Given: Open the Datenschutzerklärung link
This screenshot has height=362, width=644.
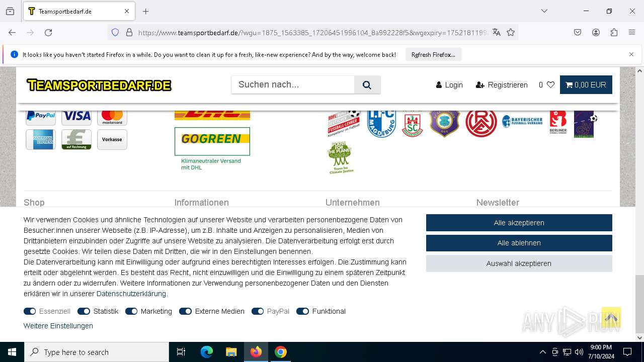Looking at the screenshot, I should (131, 294).
